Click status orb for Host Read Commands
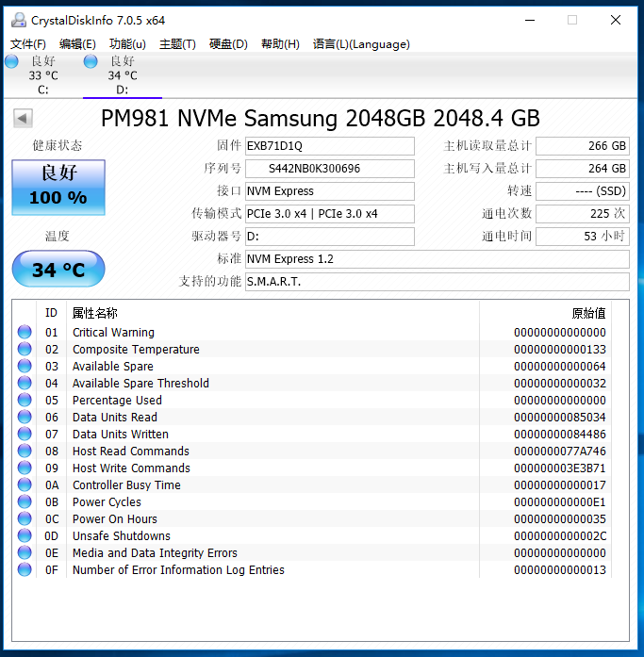The width and height of the screenshot is (644, 657). point(25,451)
